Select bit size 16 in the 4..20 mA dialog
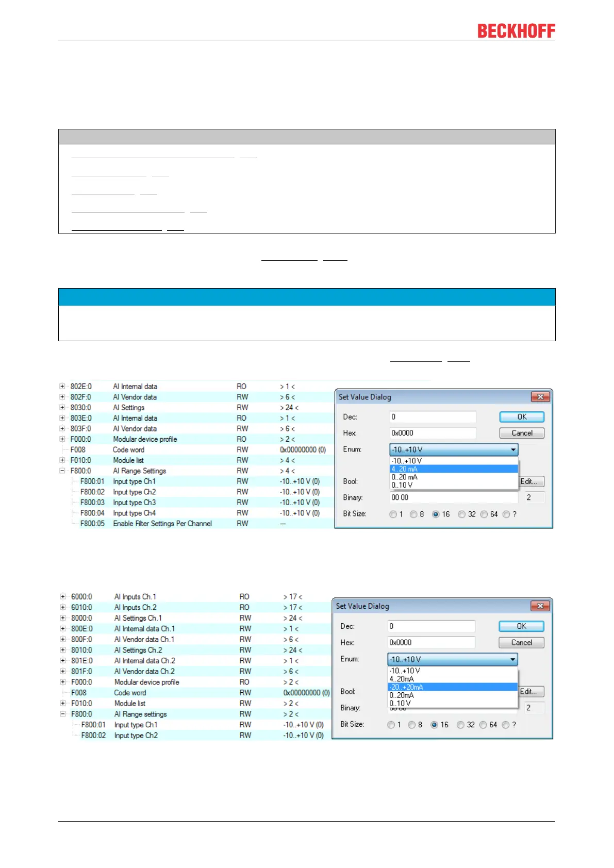This screenshot has height=868, width=614. click(436, 514)
